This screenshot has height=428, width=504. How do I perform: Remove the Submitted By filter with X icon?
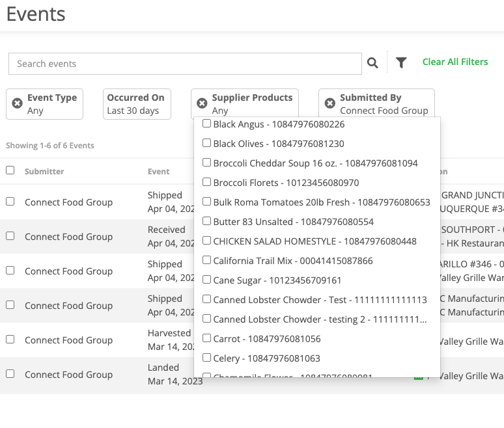tap(329, 103)
